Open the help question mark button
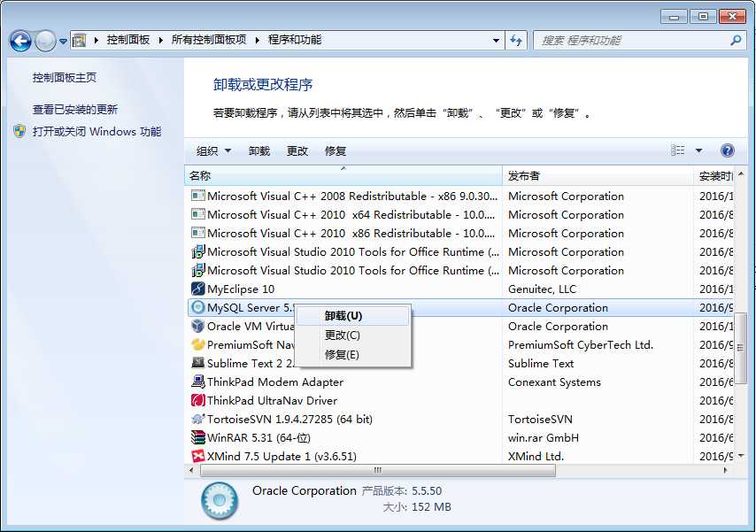This screenshot has width=756, height=532. (727, 150)
